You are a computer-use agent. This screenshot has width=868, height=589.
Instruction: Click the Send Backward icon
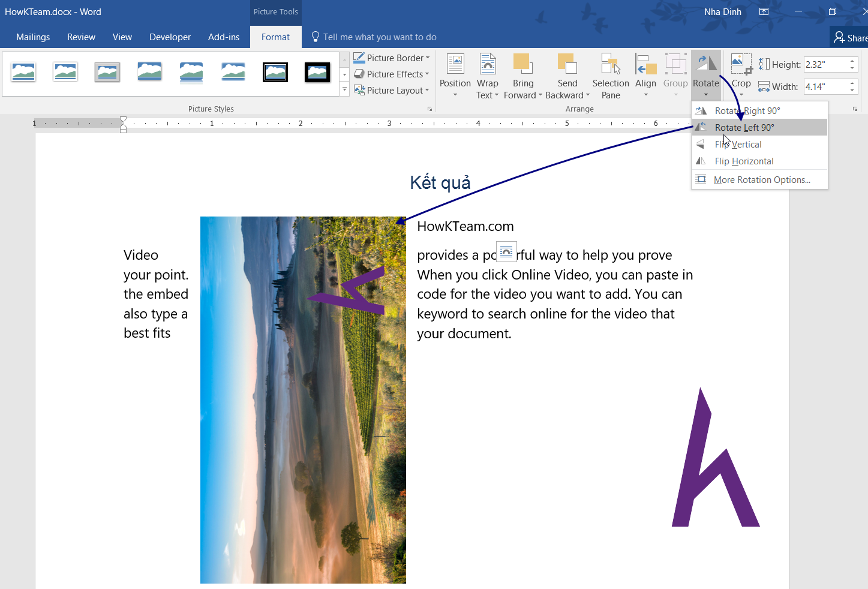[x=567, y=64]
